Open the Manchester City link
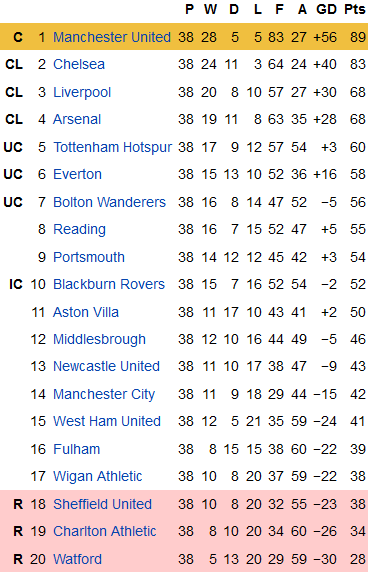The height and width of the screenshot is (572, 368). (104, 394)
